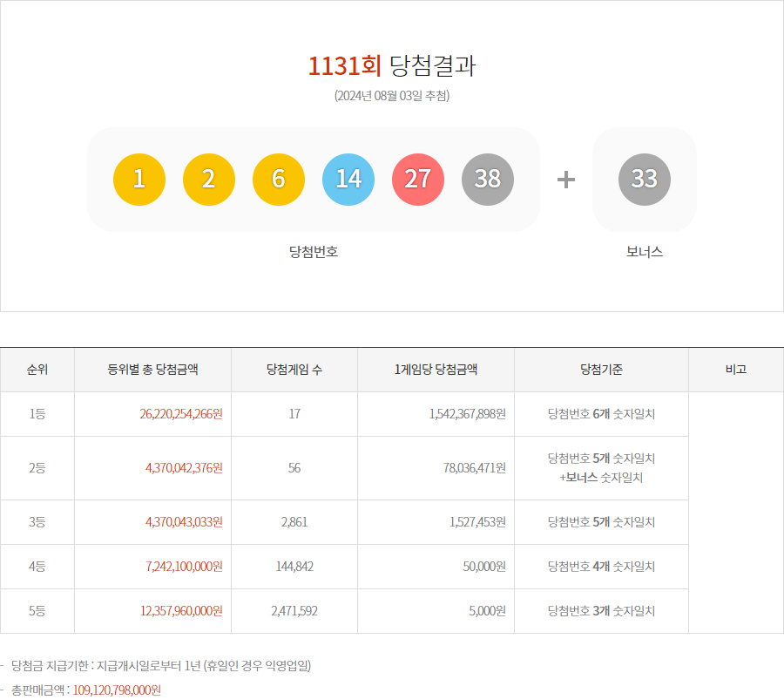Click the per-game prize '78,036,471원'
784x700 pixels.
(475, 468)
